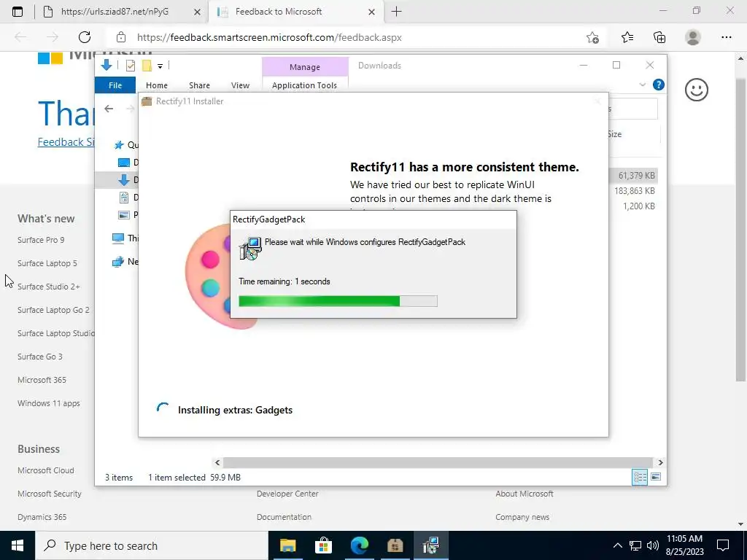
Task: Open Windows Start menu
Action: pos(18,545)
